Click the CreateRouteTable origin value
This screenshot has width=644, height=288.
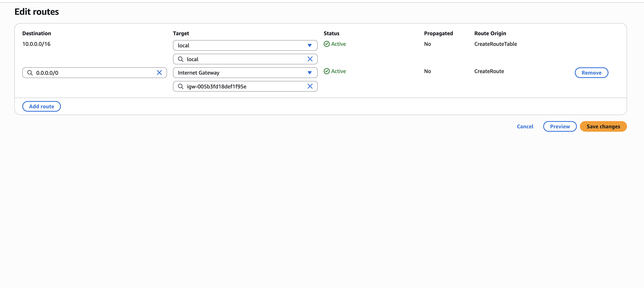(496, 44)
